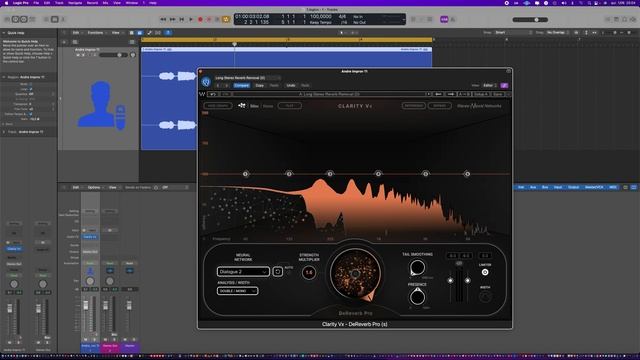Image resolution: width=640 pixels, height=360 pixels.
Task: Click the Width knob
Action: click(x=485, y=297)
